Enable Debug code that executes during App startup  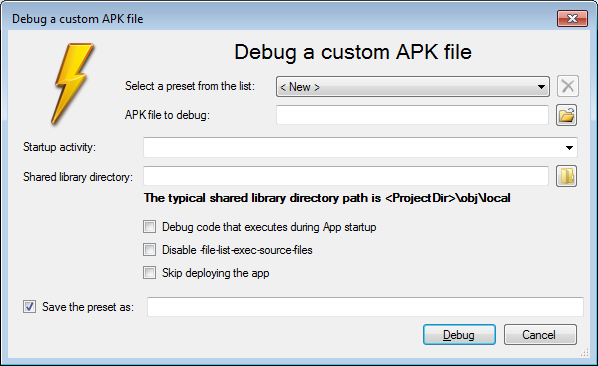point(150,227)
